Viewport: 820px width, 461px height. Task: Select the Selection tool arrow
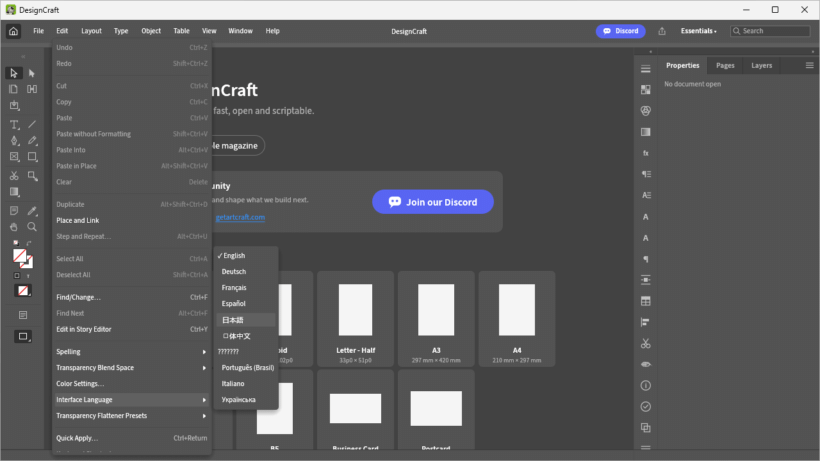14,73
